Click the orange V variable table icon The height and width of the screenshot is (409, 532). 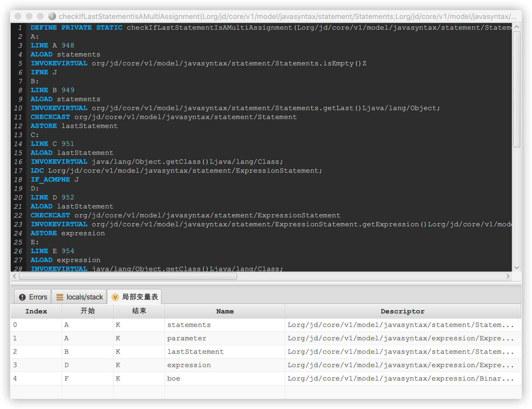click(x=115, y=297)
